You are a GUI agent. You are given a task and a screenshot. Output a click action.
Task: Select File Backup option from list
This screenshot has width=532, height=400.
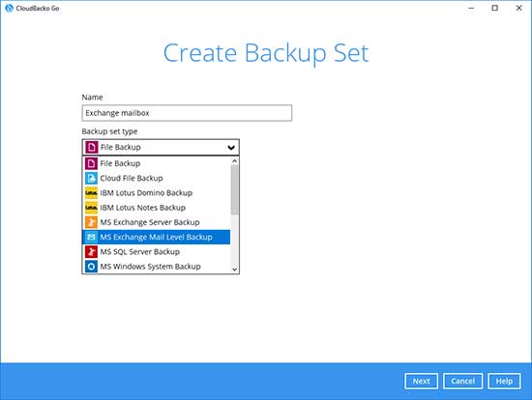point(157,163)
